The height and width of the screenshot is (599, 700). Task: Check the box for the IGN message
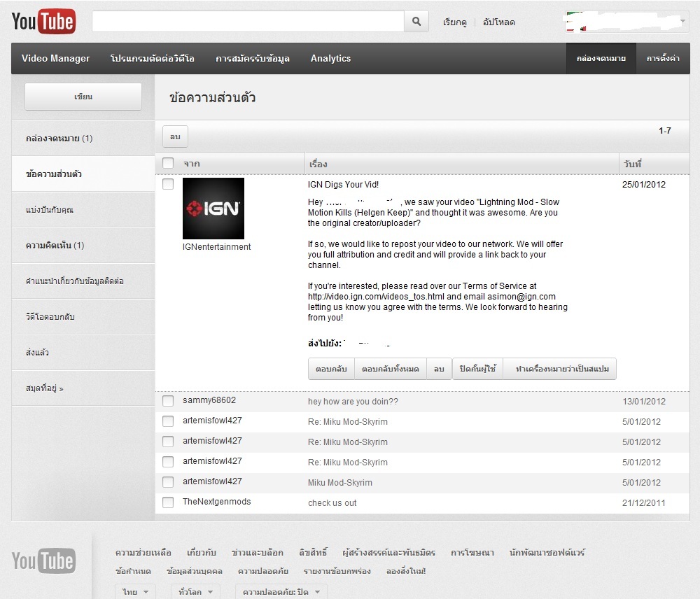point(168,184)
